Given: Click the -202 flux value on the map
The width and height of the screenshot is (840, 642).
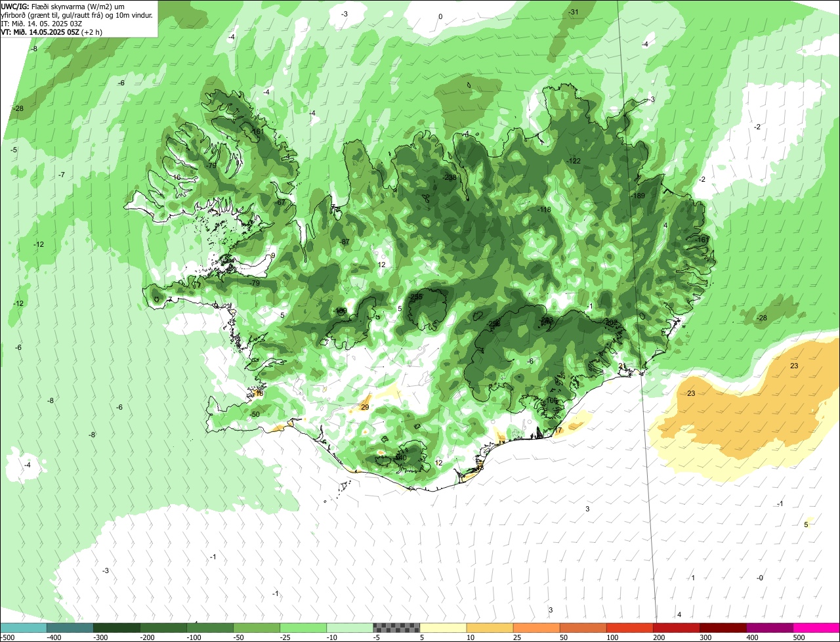Looking at the screenshot, I should click(x=611, y=322).
